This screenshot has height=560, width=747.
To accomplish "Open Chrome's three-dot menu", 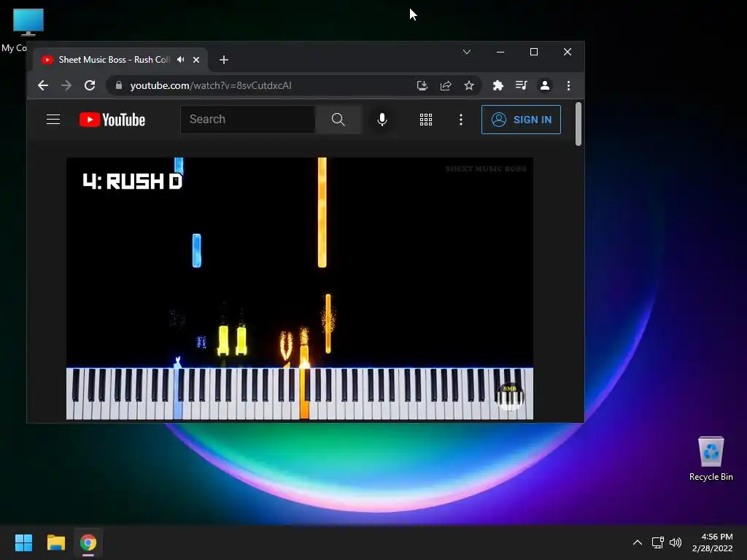I will 568,86.
